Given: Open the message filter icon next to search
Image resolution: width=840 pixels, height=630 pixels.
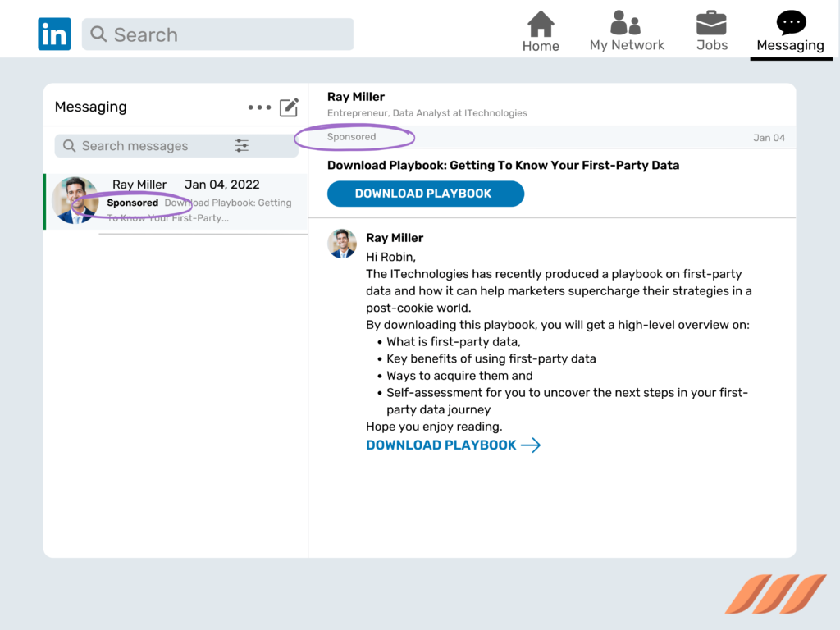Looking at the screenshot, I should (242, 145).
